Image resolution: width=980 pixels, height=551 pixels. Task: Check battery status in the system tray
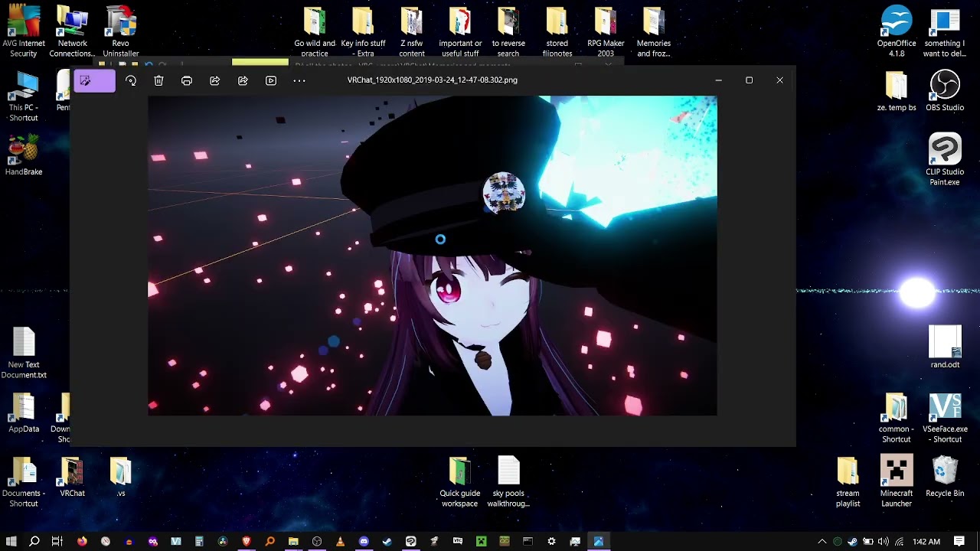(x=868, y=542)
